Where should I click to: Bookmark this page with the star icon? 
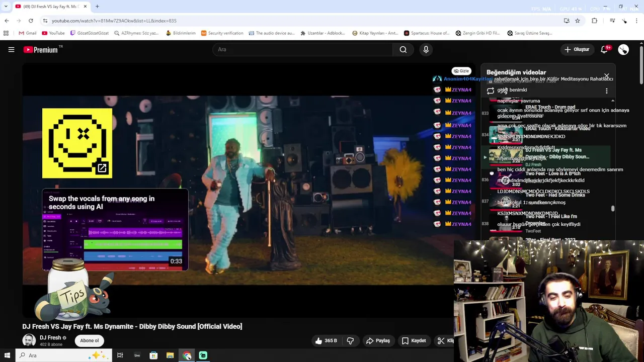(x=578, y=21)
